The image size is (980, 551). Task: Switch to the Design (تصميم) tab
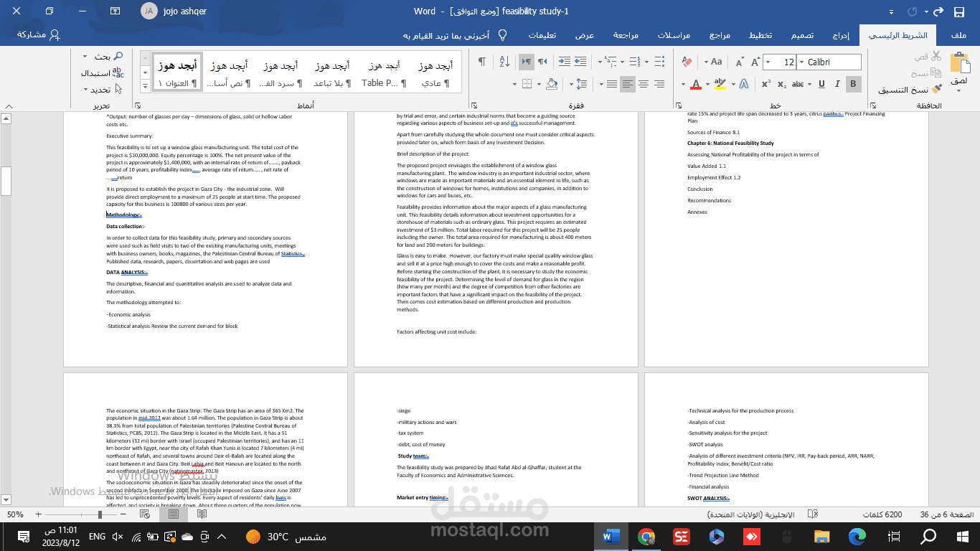pos(803,35)
